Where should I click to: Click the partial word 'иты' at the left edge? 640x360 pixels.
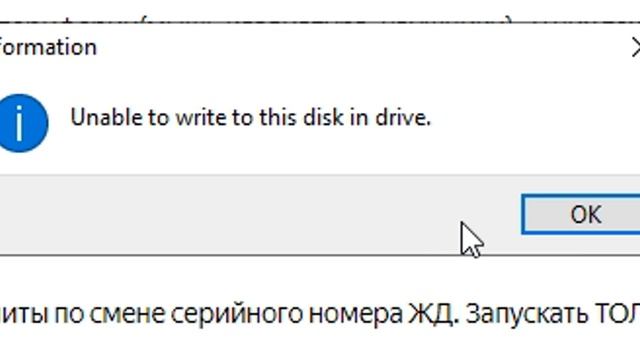click(23, 314)
